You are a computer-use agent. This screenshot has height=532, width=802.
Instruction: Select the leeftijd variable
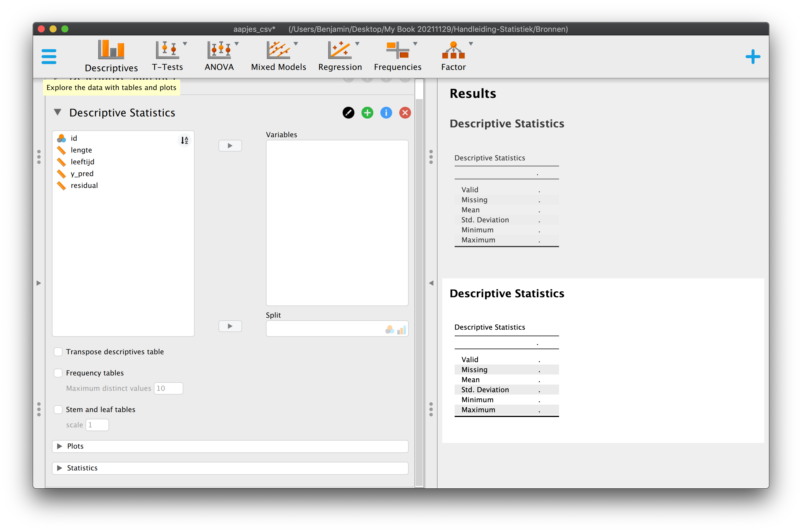coord(83,162)
